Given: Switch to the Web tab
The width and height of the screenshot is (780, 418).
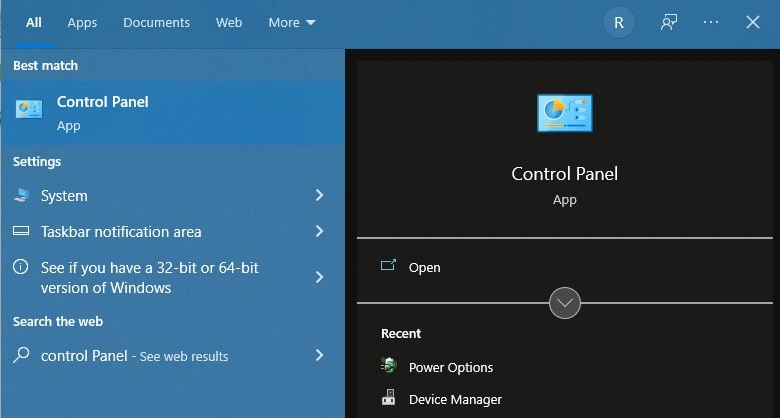Looking at the screenshot, I should point(229,22).
